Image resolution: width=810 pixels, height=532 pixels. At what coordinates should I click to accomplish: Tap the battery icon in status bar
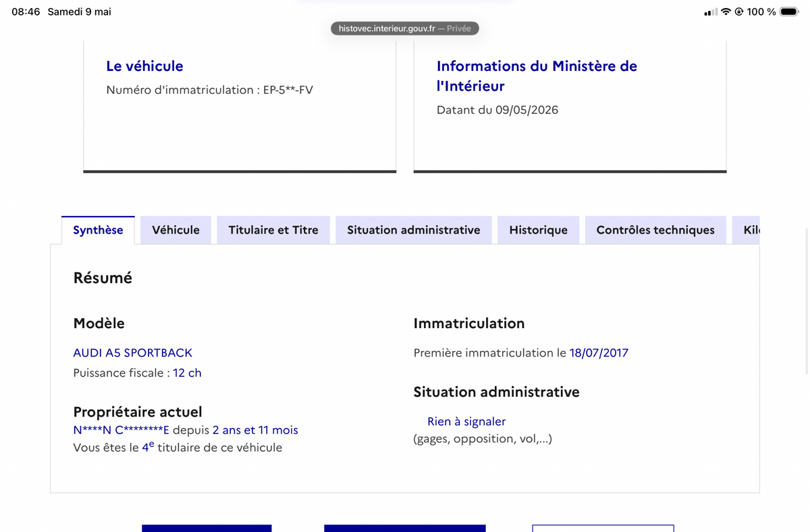(x=789, y=11)
